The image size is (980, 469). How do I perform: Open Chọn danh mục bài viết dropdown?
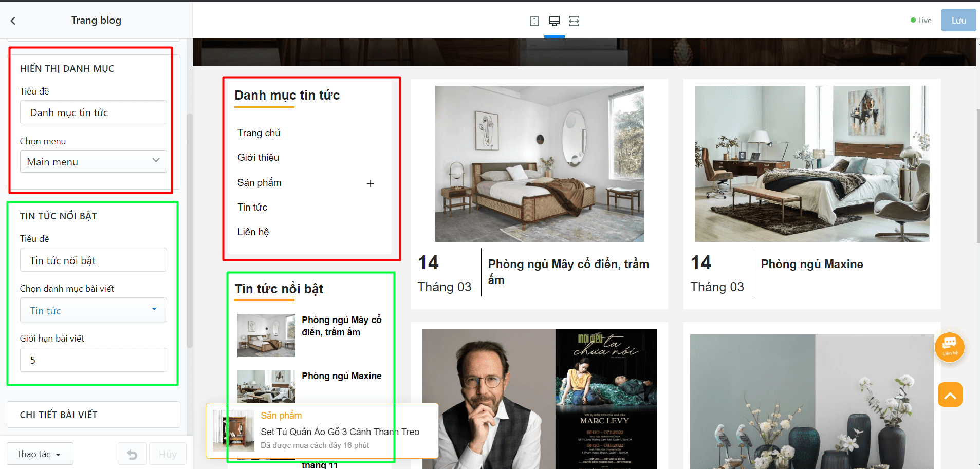coord(94,310)
